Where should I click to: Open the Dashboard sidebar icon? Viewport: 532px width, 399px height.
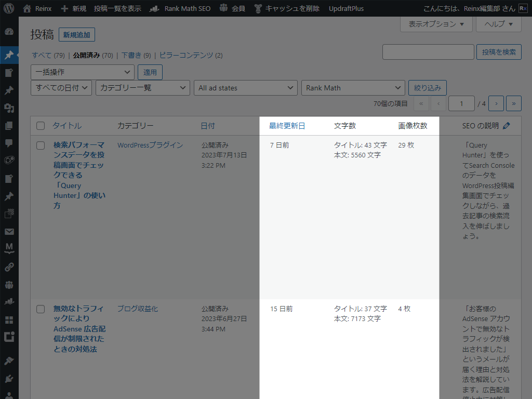9,32
